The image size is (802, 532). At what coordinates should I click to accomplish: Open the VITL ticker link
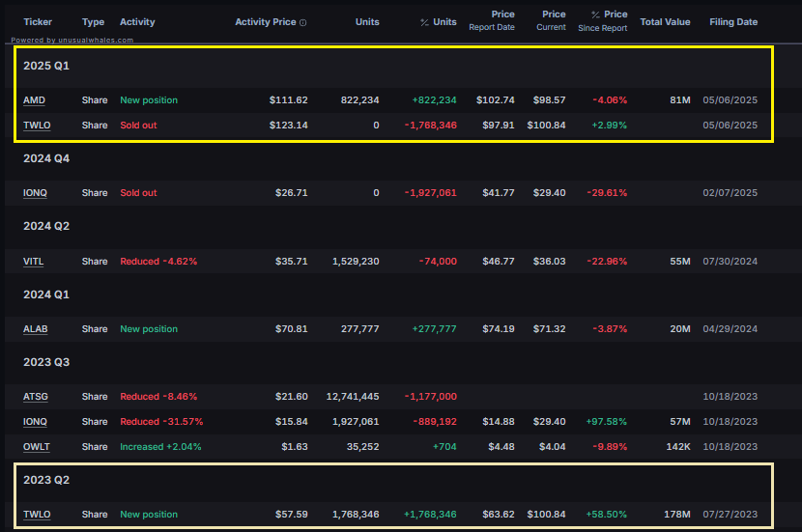tap(33, 261)
